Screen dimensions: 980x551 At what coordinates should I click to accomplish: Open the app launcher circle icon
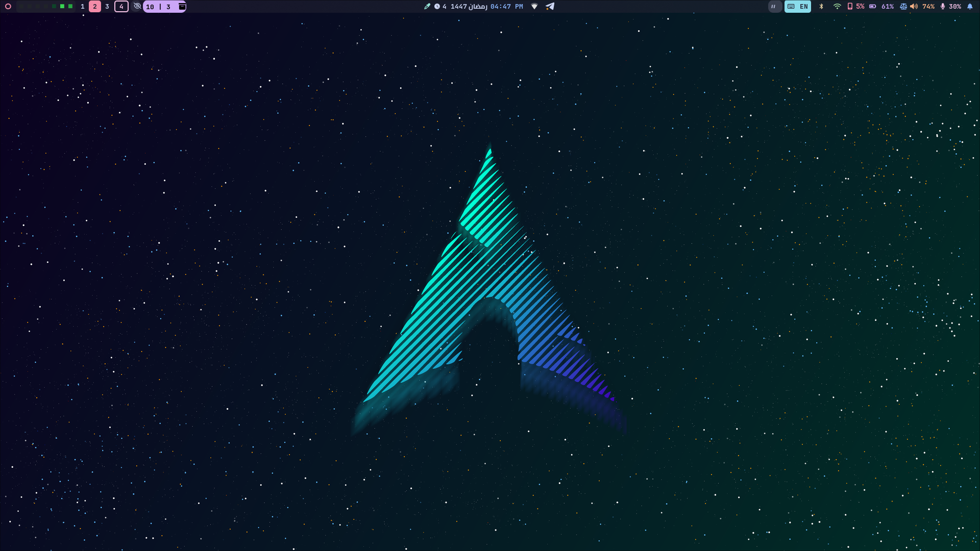click(9, 7)
